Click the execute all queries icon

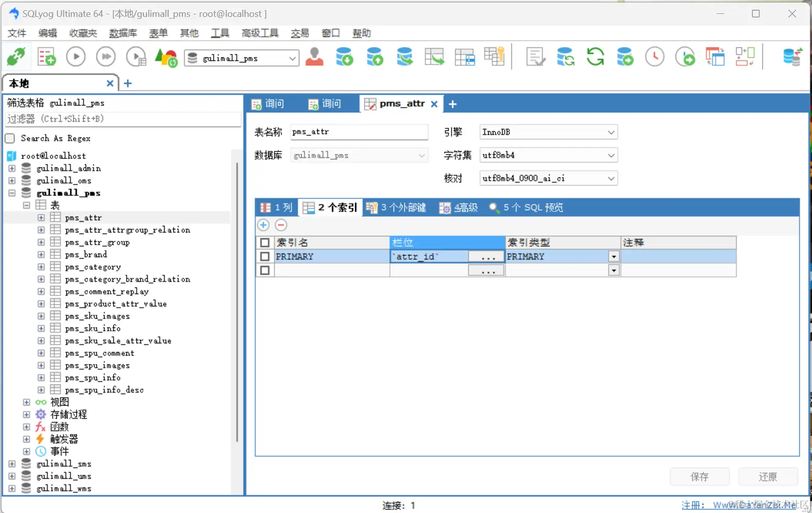tap(106, 56)
